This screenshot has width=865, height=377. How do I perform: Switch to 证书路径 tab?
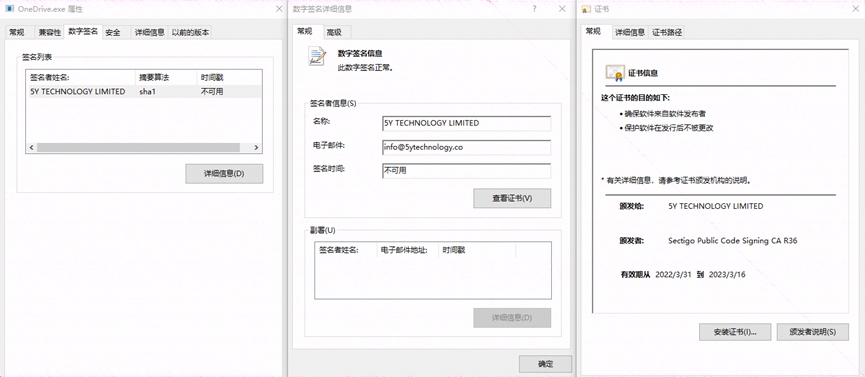[667, 33]
